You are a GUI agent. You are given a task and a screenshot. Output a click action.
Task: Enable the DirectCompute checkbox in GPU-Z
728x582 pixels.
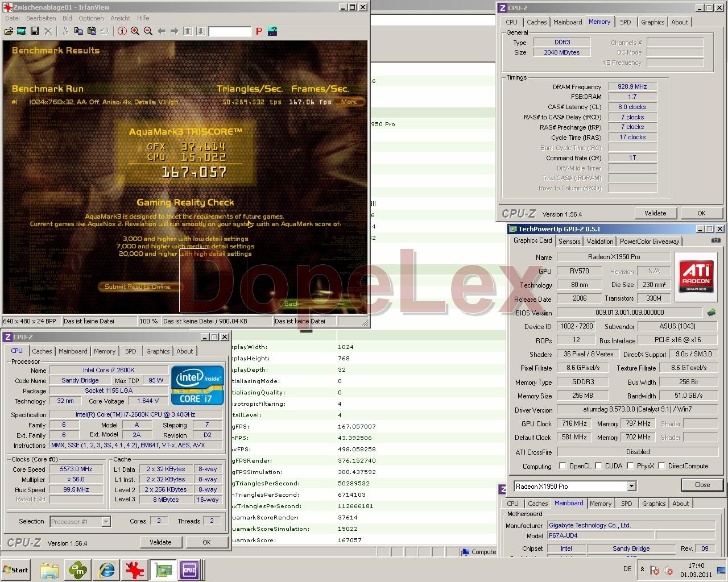click(661, 466)
